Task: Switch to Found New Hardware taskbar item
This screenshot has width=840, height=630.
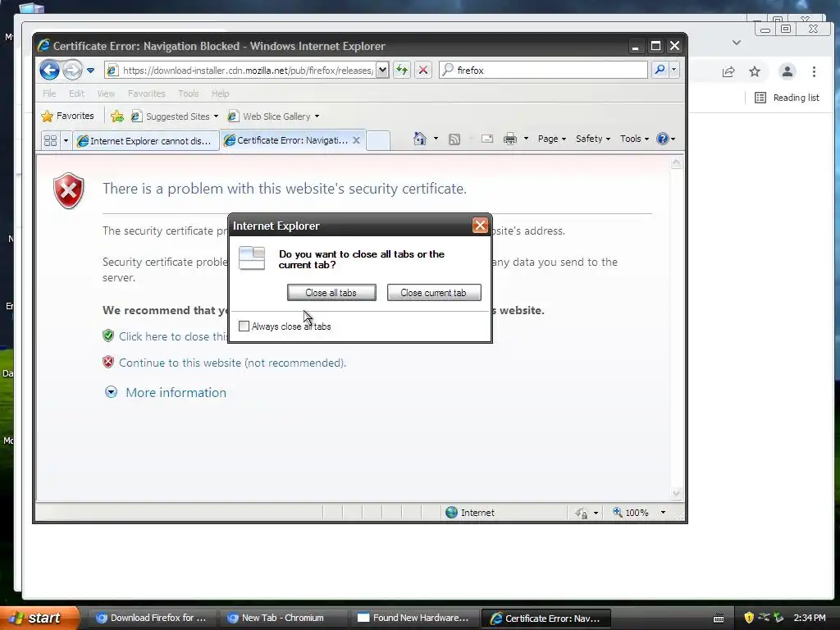Action: point(414,618)
